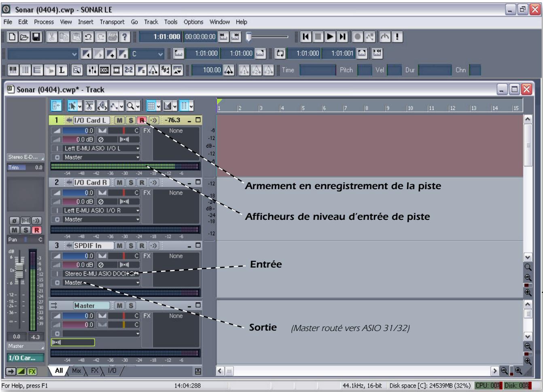This screenshot has width=543, height=392.
Task: Open the Transport menu
Action: (112, 22)
